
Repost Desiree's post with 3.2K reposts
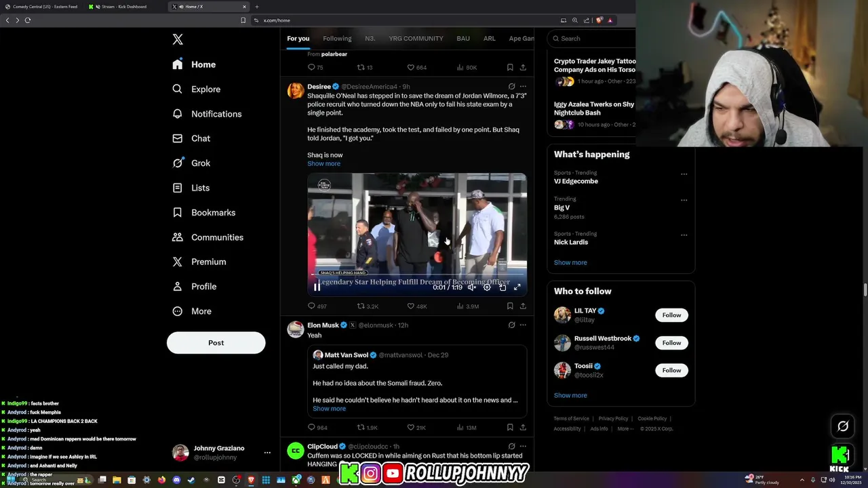point(368,306)
